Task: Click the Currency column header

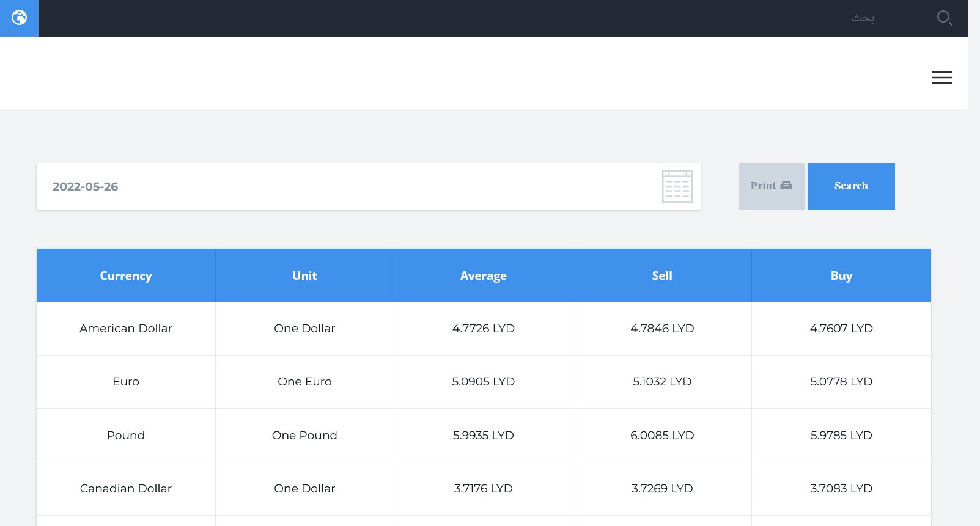Action: (126, 276)
